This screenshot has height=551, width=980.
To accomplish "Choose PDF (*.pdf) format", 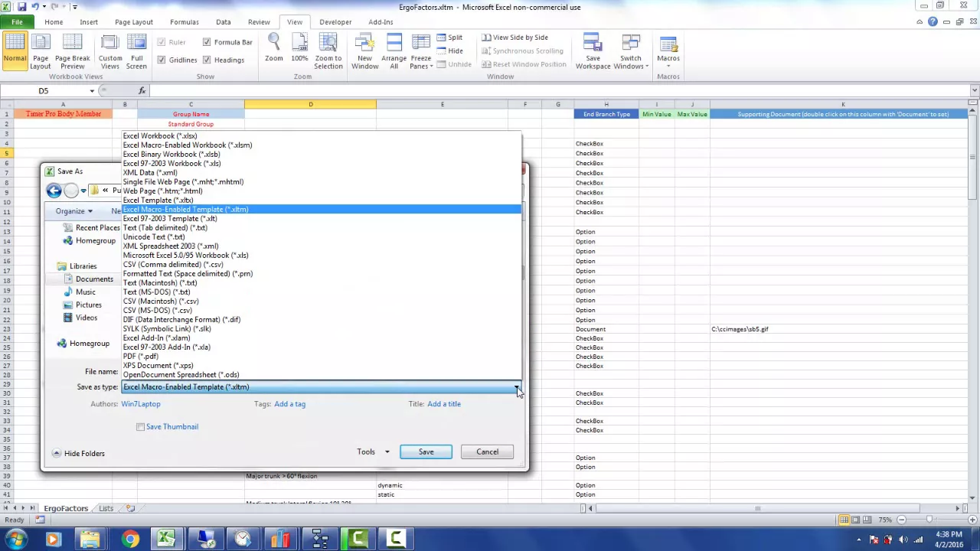I will 321,357.
